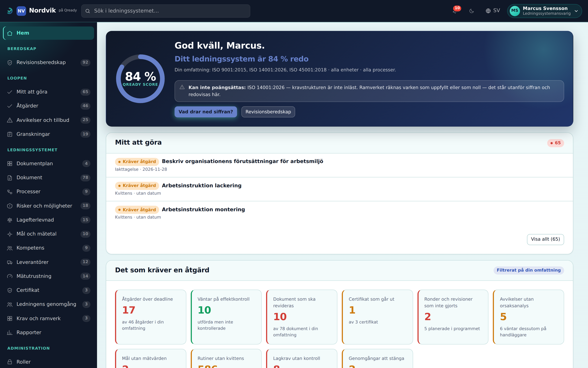This screenshot has width=588, height=368.
Task: Click Vad drar ned siffran? button
Action: tap(206, 112)
